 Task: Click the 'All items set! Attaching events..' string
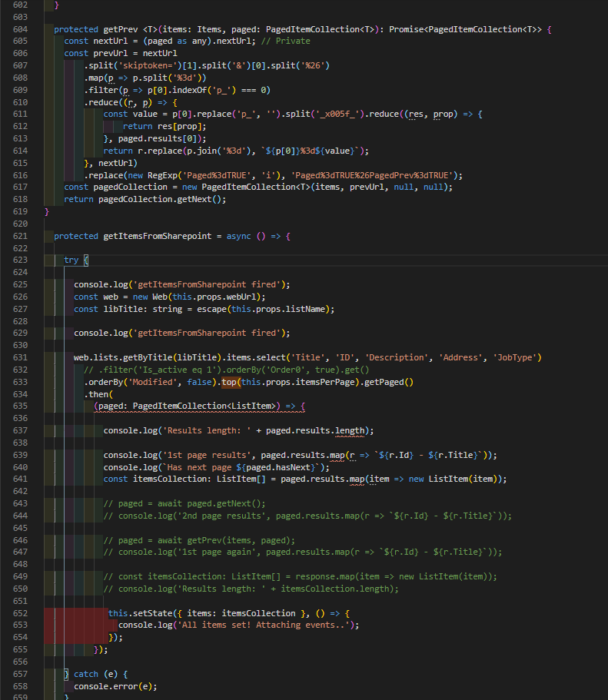[x=264, y=625]
